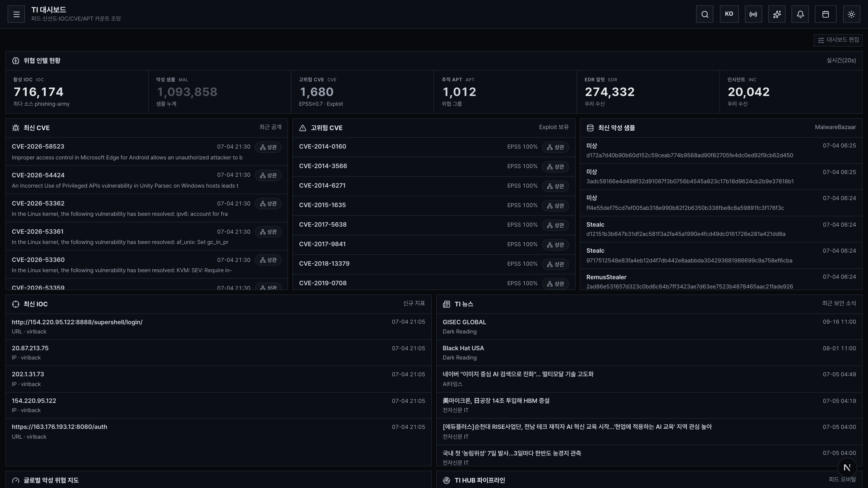Select IOC IP 154.220.95.122
Image resolution: width=868 pixels, height=488 pixels.
(x=218, y=405)
